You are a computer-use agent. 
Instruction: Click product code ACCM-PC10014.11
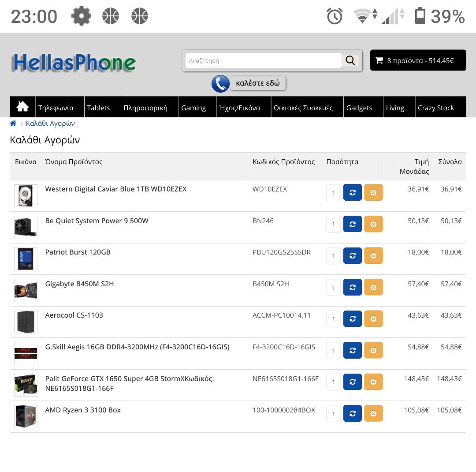pyautogui.click(x=281, y=315)
